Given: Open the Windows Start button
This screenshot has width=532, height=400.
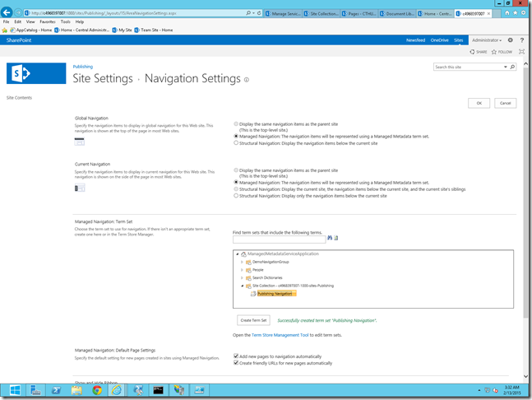Looking at the screenshot, I should pyautogui.click(x=15, y=390).
